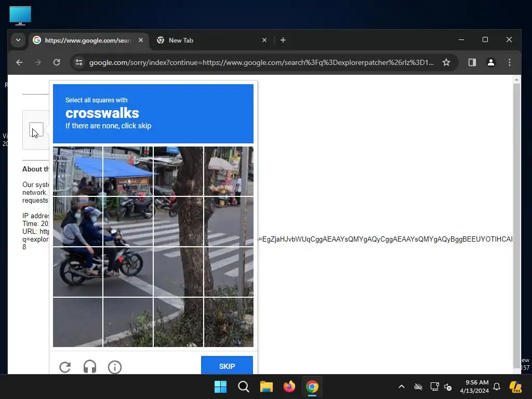This screenshot has height=399, width=532.
Task: Open the clock showing 9:56 AM
Action: click(x=474, y=387)
